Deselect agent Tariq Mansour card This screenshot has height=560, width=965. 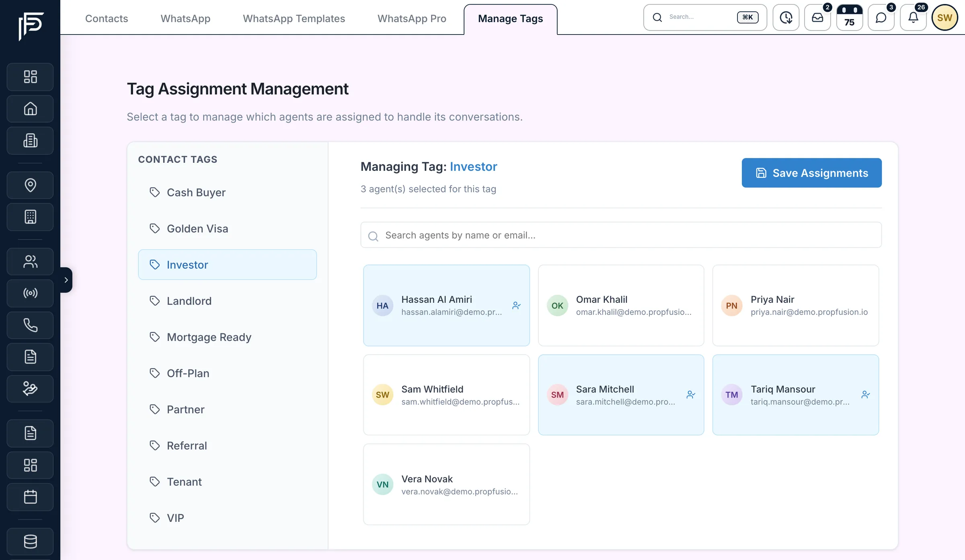pos(795,395)
